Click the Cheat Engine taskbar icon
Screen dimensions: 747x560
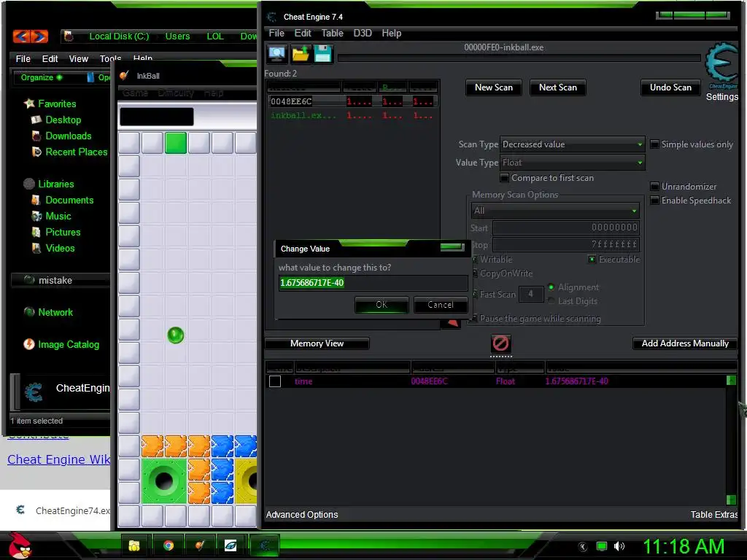[264, 545]
